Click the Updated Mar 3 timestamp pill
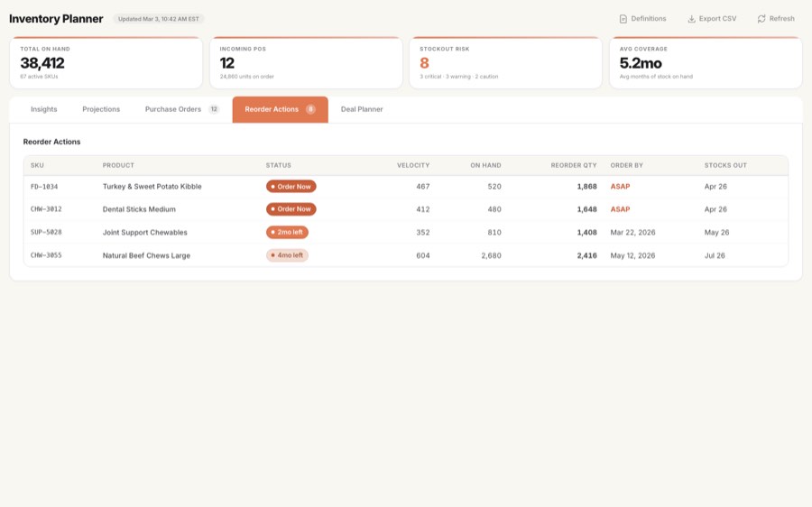 [159, 19]
